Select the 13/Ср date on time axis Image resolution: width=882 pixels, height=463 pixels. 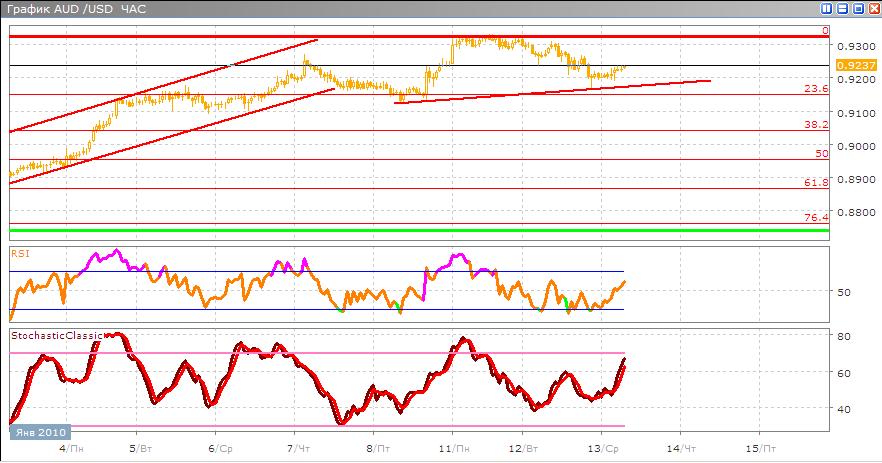(600, 449)
